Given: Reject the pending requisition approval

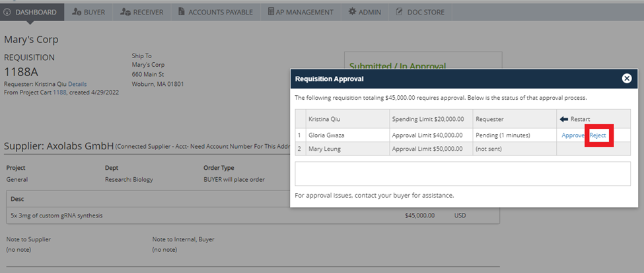Looking at the screenshot, I should (x=598, y=135).
